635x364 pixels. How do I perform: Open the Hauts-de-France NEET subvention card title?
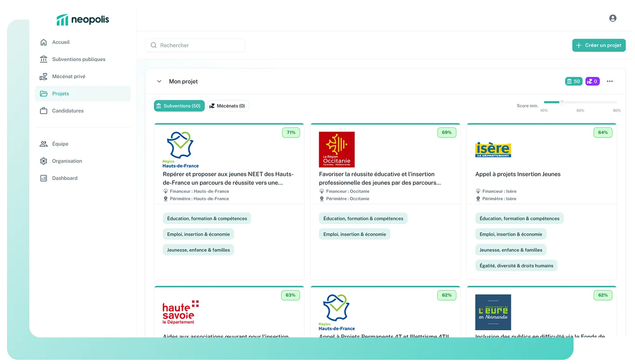pyautogui.click(x=228, y=179)
